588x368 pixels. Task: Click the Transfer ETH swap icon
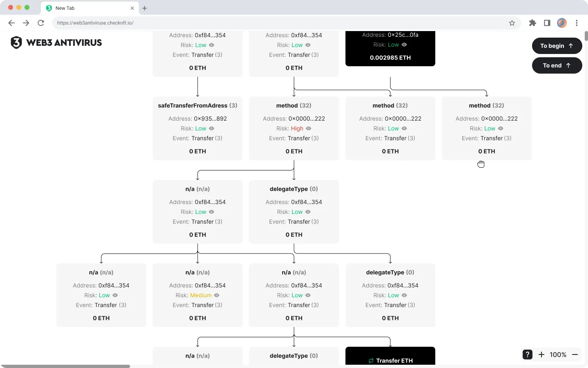click(371, 361)
